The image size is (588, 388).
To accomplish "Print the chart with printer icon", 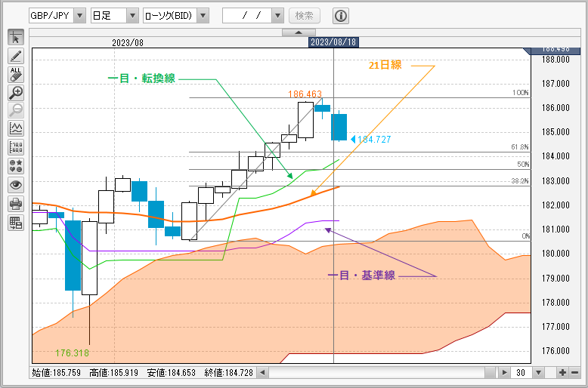I will [16, 203].
